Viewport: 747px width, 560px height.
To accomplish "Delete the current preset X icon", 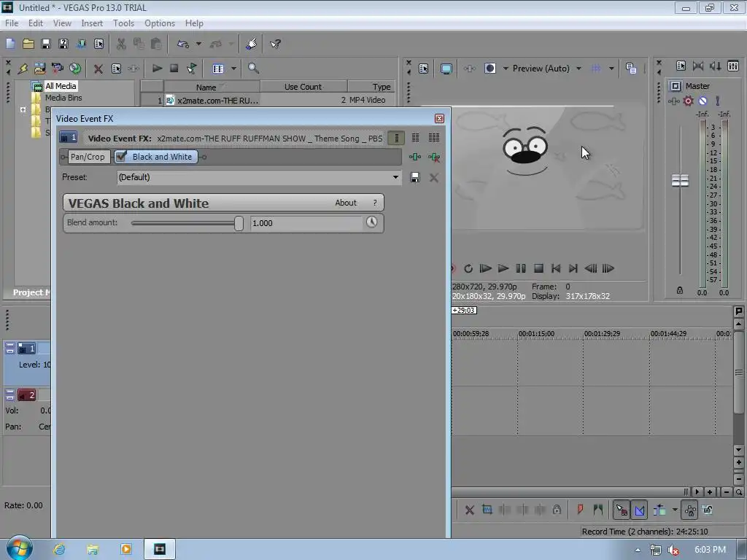I will [x=434, y=178].
